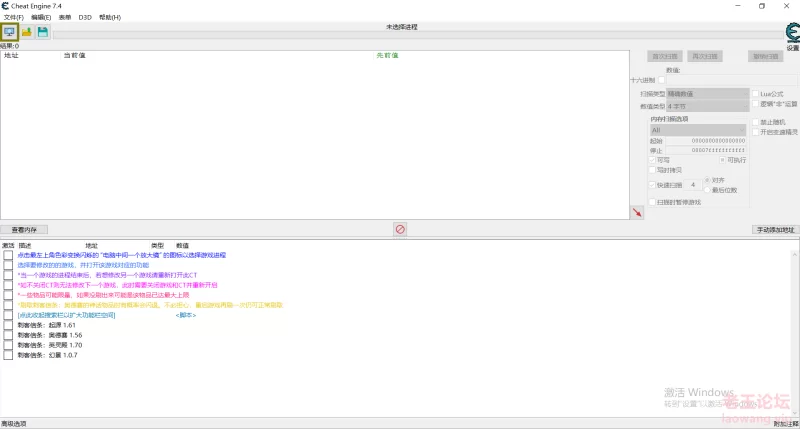This screenshot has height=429, width=800.
Task: Click 附加注释 in the status bar
Action: (786, 424)
